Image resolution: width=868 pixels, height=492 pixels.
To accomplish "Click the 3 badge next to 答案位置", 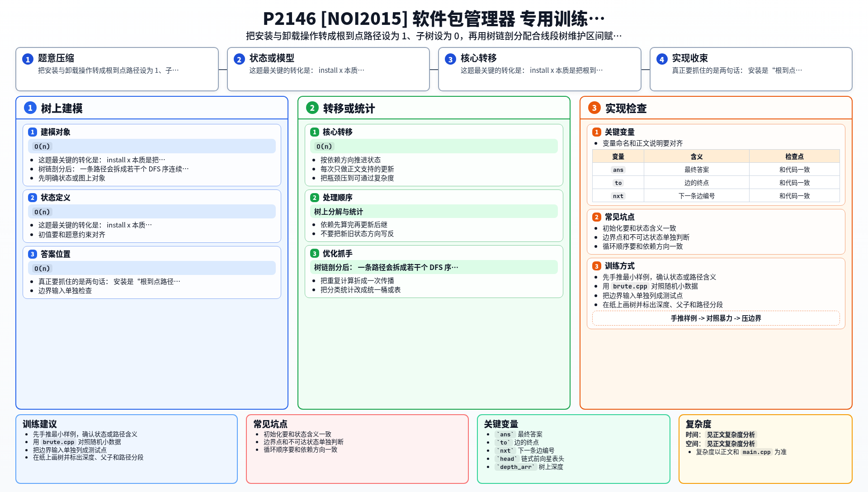I will (x=33, y=254).
